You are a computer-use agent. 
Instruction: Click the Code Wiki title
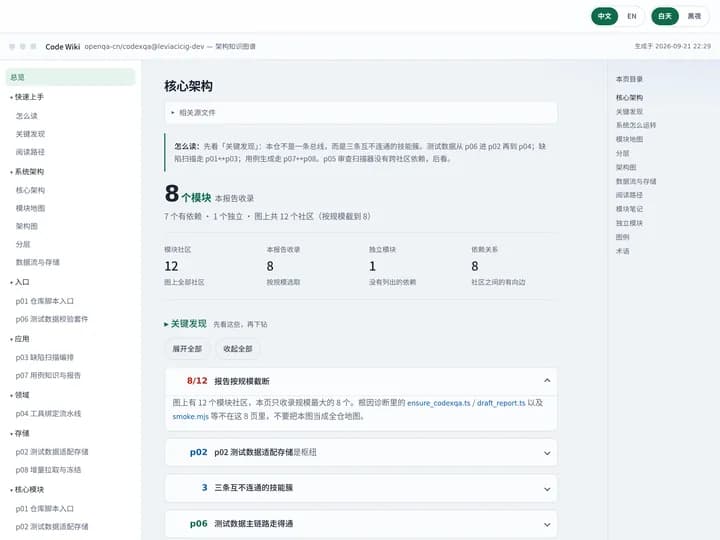[x=62, y=46]
